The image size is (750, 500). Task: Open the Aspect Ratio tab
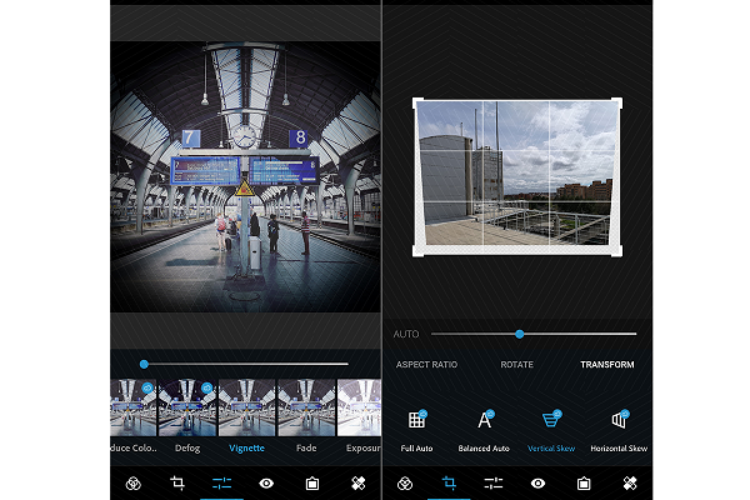426,365
